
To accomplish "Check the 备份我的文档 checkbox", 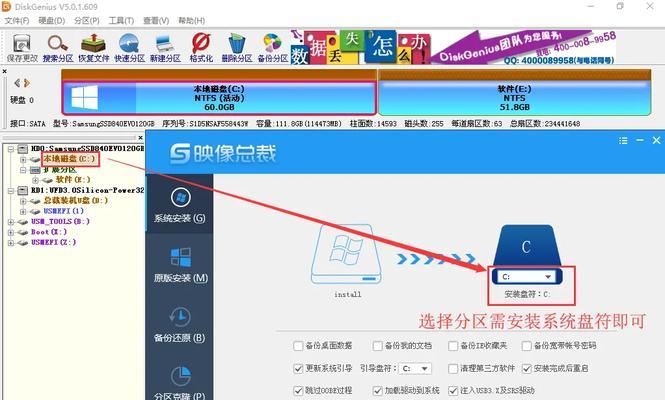I will point(377,346).
